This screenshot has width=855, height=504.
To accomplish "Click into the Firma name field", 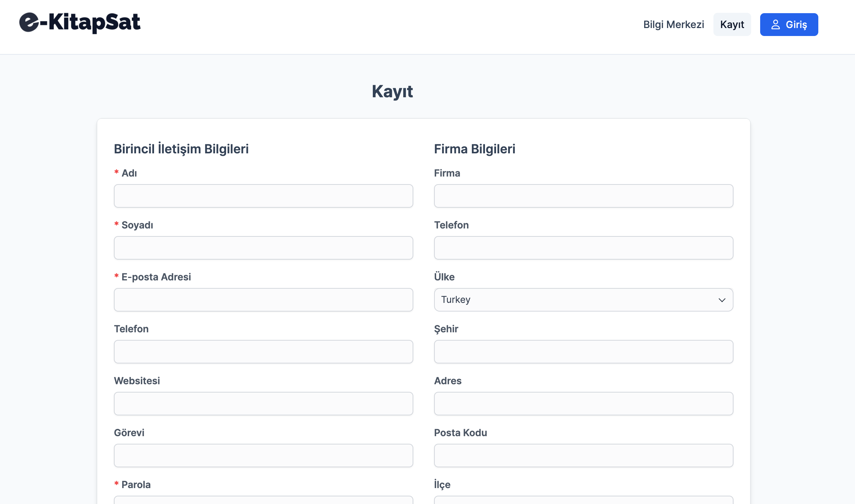I will (x=583, y=196).
